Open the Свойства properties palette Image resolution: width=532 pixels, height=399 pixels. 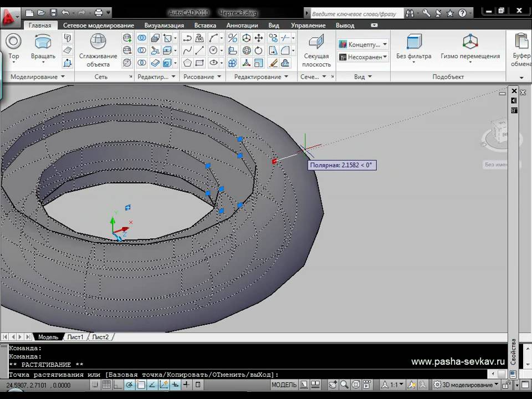(513, 352)
